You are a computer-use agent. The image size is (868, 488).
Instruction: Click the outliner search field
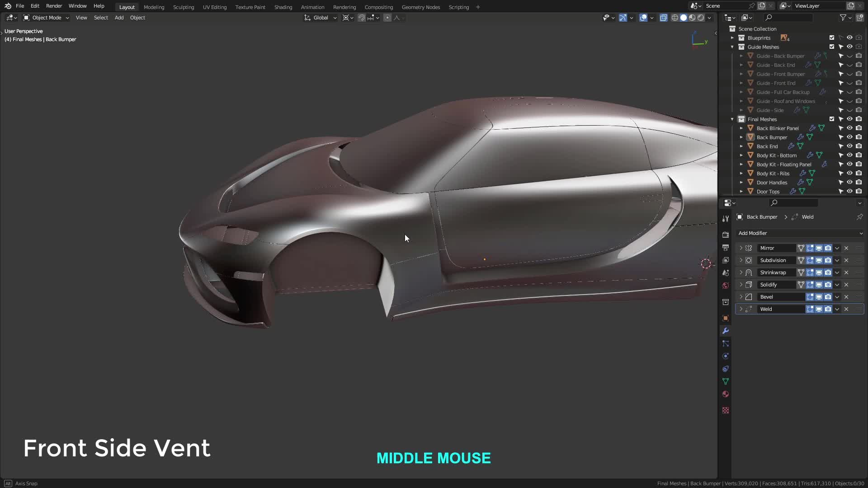coord(788,18)
